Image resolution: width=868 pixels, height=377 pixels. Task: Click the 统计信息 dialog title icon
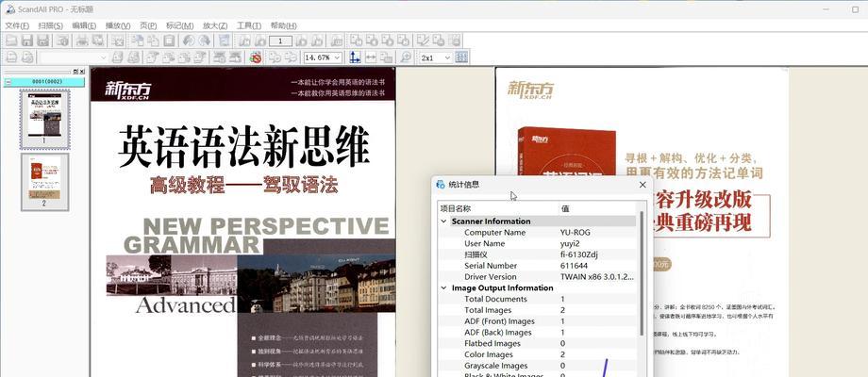(441, 185)
